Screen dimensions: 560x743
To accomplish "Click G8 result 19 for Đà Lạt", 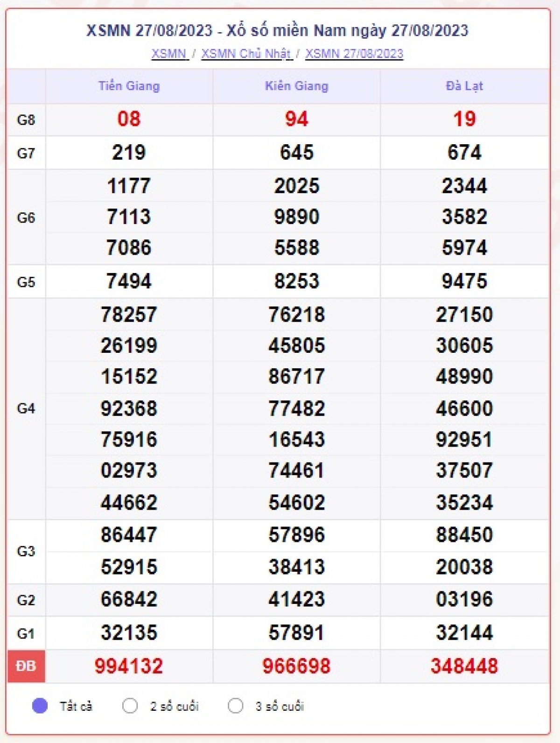I will pos(464,119).
